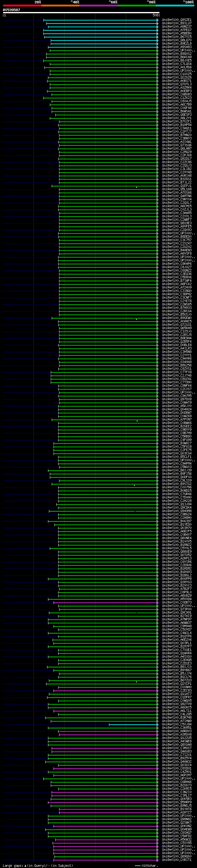The width and height of the screenshot is (197, 868).
Task: Select hit label UniRef100_A5KW32
Action: coord(176,840)
